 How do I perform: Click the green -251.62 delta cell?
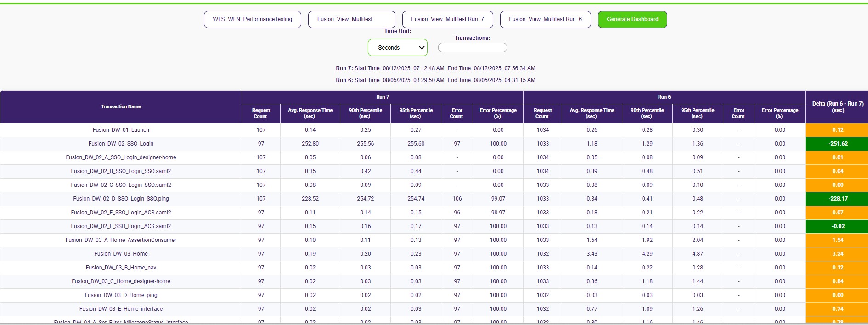click(x=837, y=144)
